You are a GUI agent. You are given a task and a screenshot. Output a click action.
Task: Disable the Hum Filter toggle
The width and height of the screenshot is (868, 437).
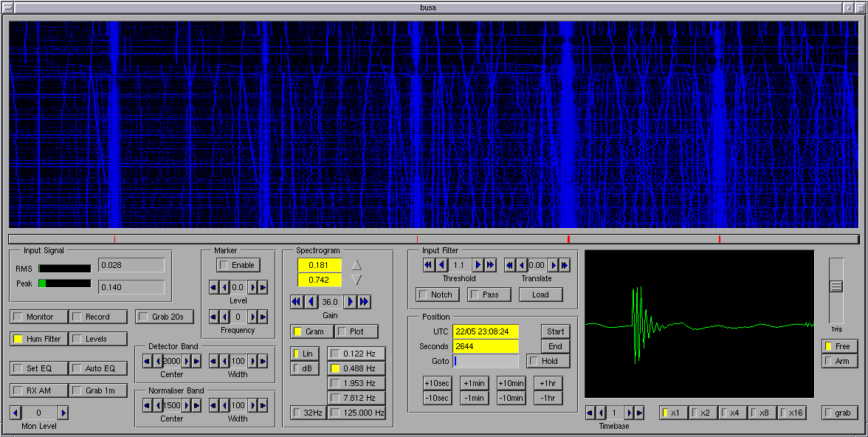point(38,339)
